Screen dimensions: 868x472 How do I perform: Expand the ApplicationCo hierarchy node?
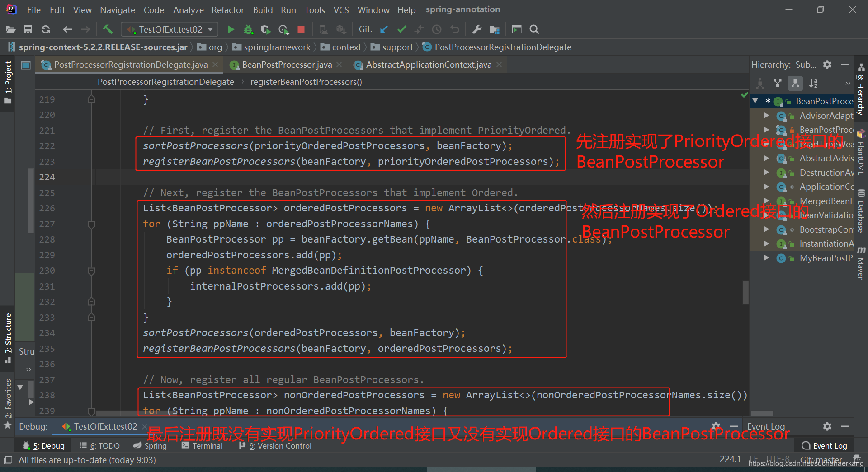[766, 187]
